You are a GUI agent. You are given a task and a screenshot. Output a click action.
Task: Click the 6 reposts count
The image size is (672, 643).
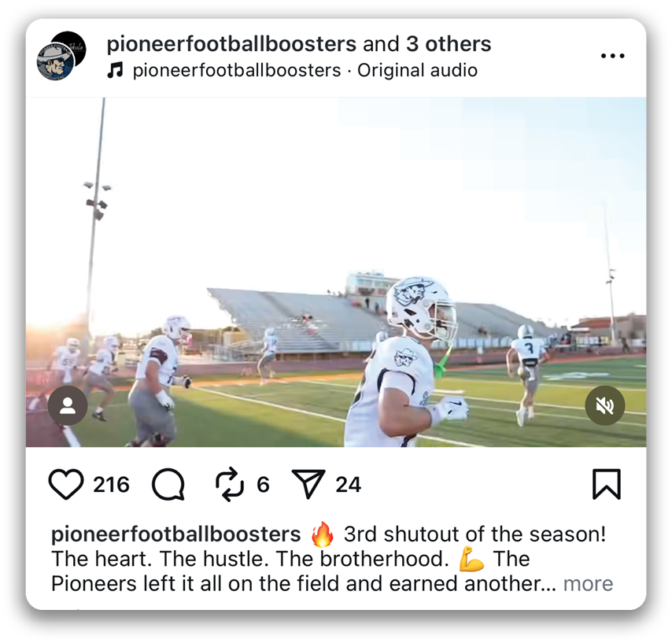tap(263, 485)
